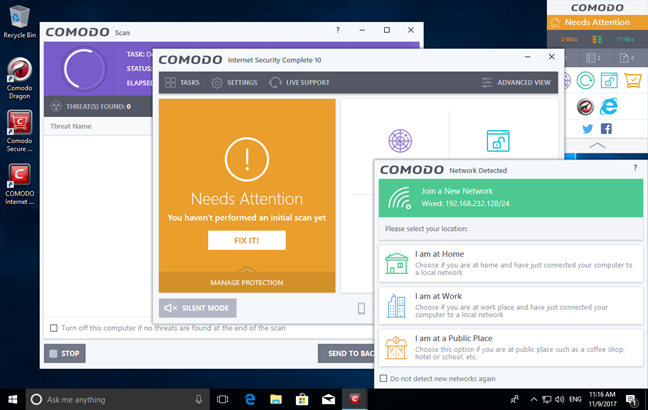Open the Tasks menu

click(182, 83)
